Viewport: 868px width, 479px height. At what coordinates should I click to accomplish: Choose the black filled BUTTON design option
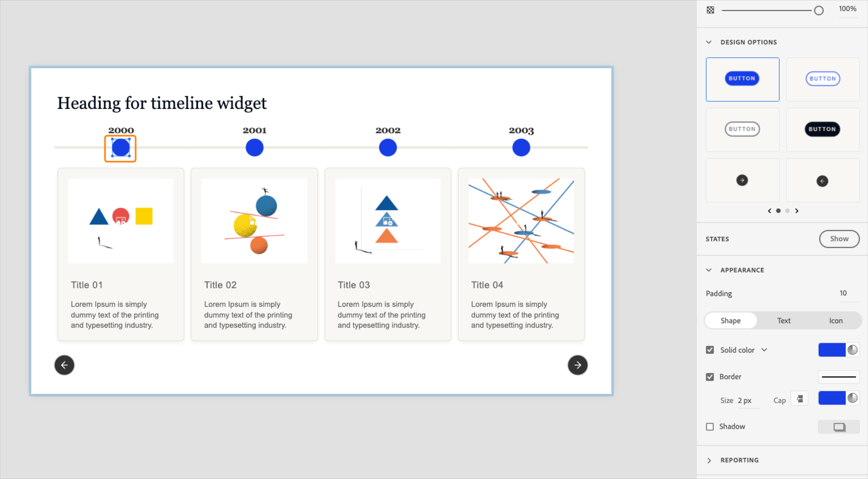click(x=822, y=129)
